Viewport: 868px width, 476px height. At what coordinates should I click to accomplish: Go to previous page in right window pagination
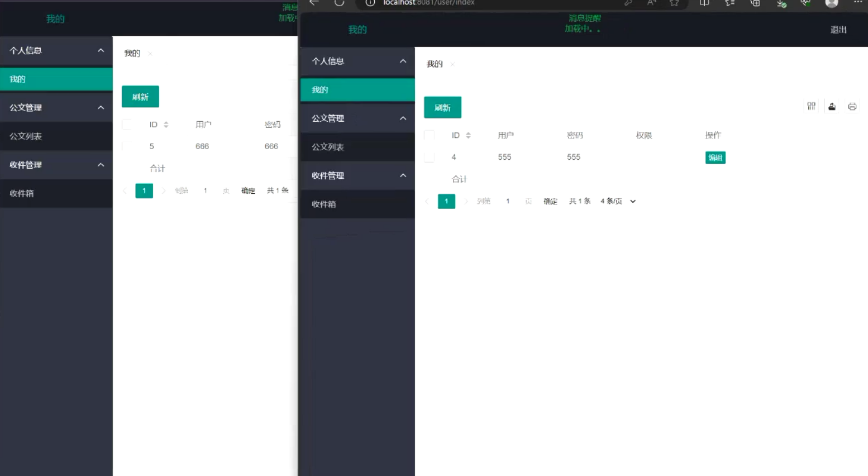click(427, 201)
